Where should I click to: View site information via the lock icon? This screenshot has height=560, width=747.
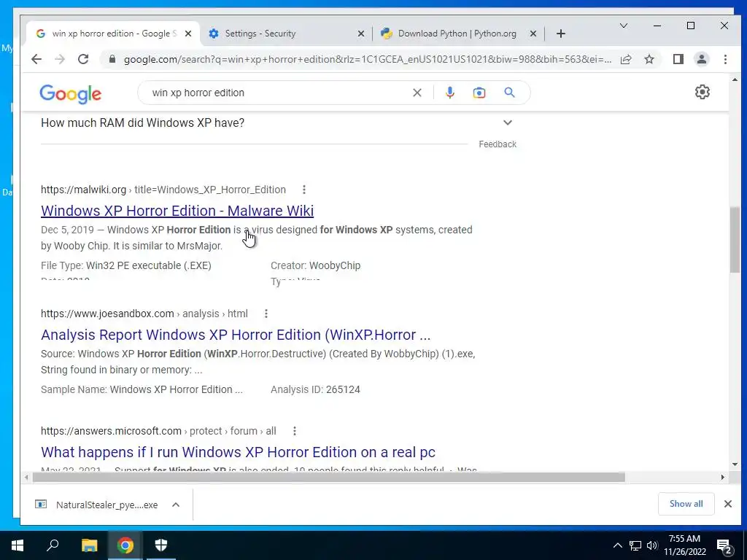[x=112, y=59]
